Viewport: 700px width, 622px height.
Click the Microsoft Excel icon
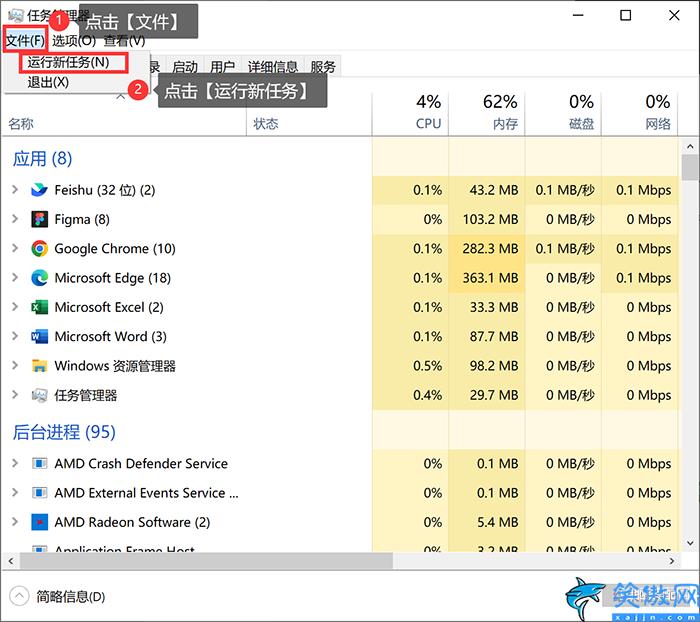(x=39, y=307)
